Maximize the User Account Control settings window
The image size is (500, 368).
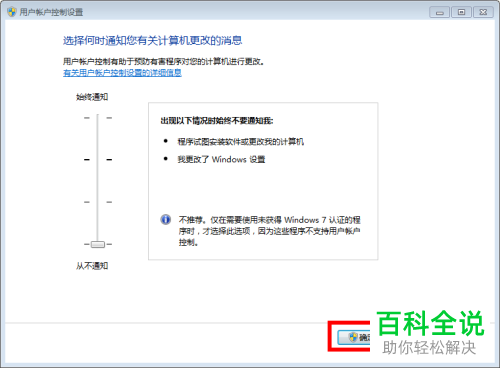[x=461, y=12]
